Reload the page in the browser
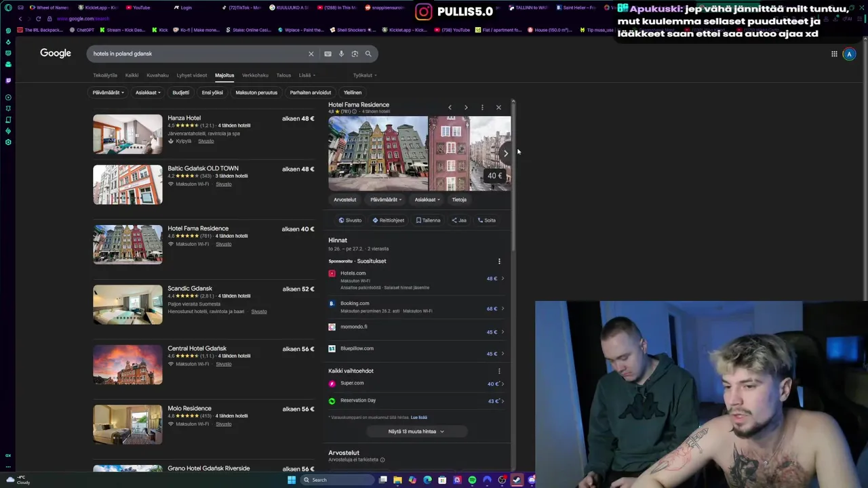 [x=39, y=18]
